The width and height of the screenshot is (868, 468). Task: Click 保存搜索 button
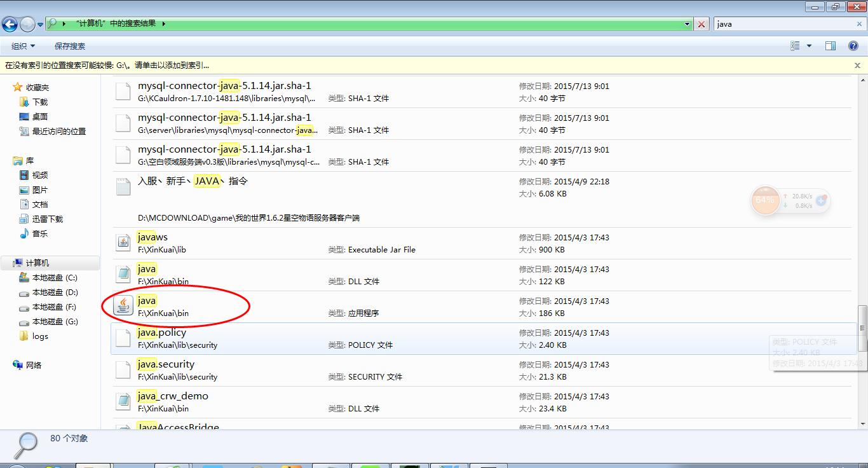coord(70,46)
